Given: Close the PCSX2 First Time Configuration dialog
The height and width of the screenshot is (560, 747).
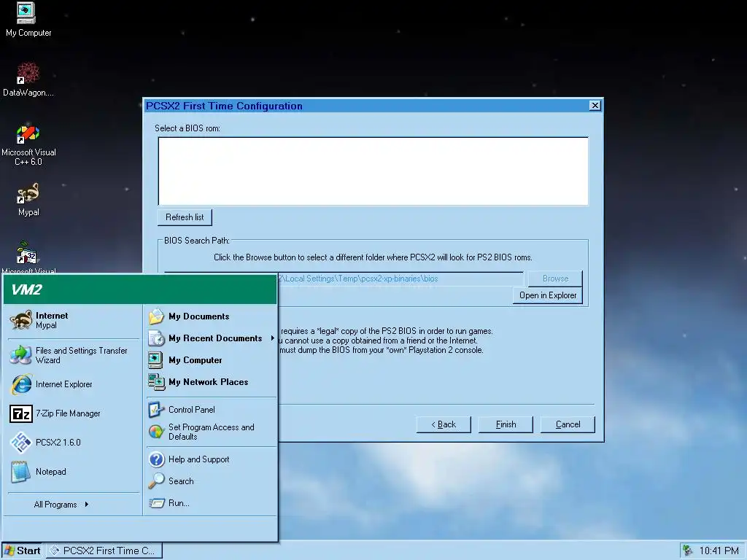Looking at the screenshot, I should pyautogui.click(x=595, y=105).
